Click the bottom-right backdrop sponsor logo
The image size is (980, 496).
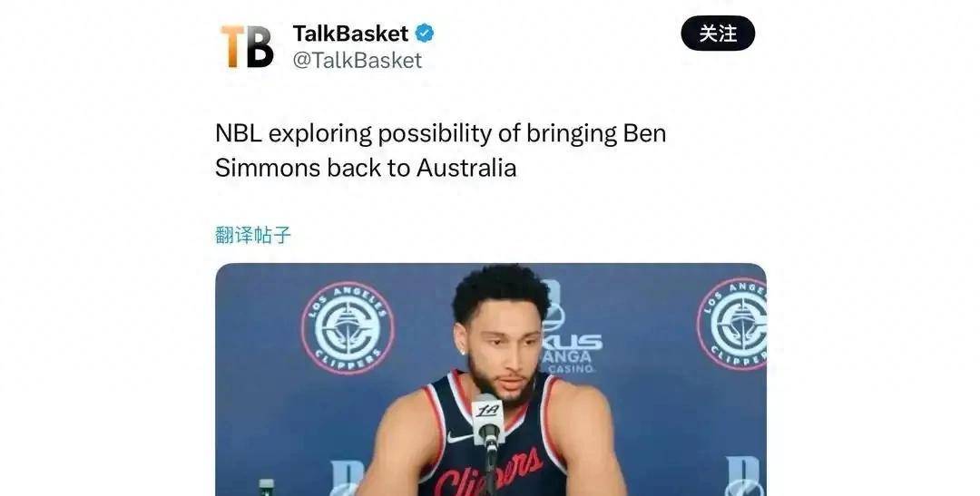pyautogui.click(x=745, y=476)
